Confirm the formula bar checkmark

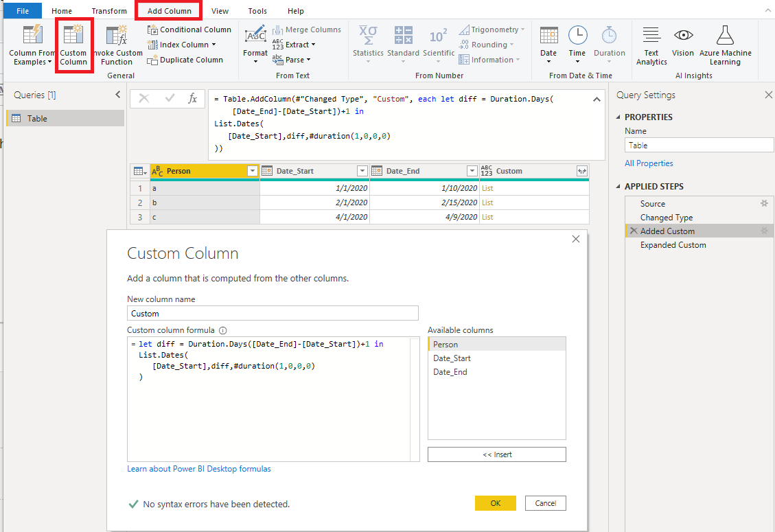pos(170,98)
